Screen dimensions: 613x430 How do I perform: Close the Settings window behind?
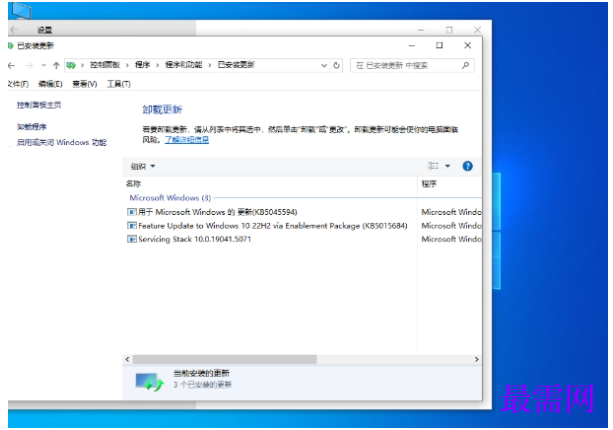[x=477, y=30]
